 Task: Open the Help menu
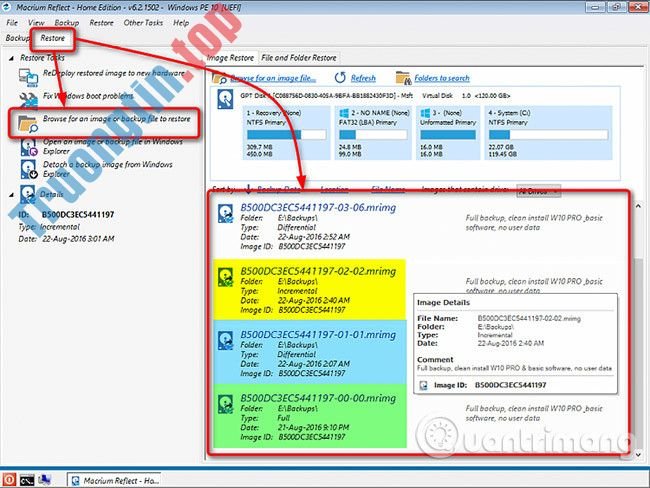click(x=181, y=23)
